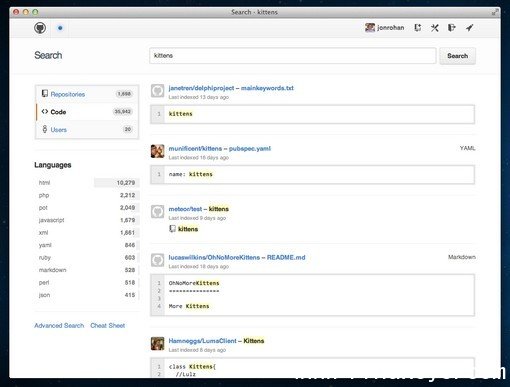
Task: Focus the kittens search input field
Action: 293,56
